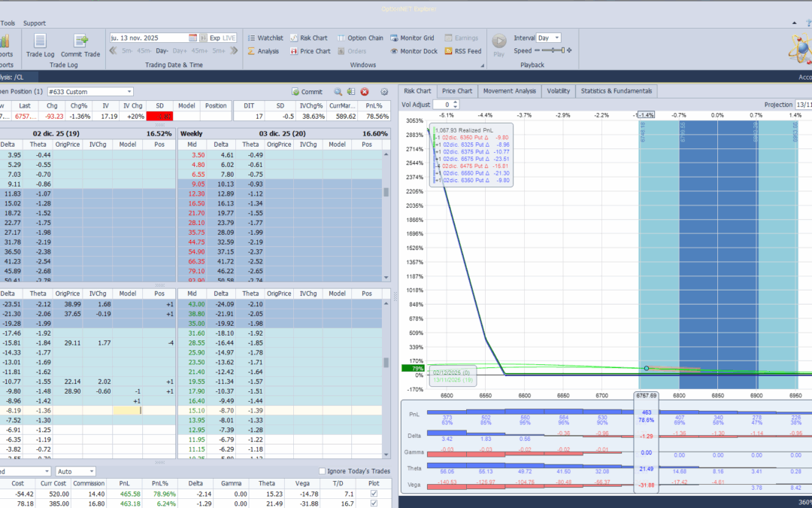Toggle Plot checkbox in second position row

click(374, 503)
